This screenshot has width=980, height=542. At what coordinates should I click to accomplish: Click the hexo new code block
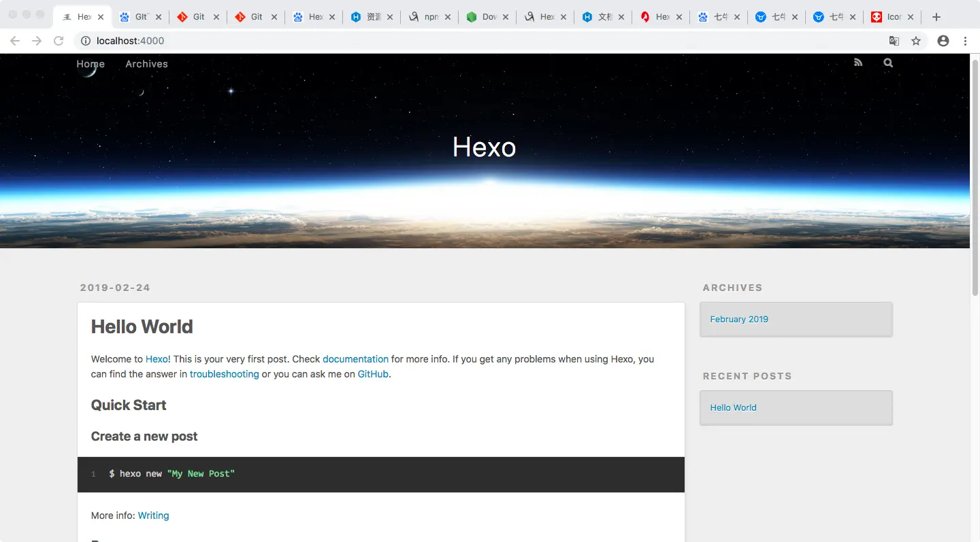381,474
